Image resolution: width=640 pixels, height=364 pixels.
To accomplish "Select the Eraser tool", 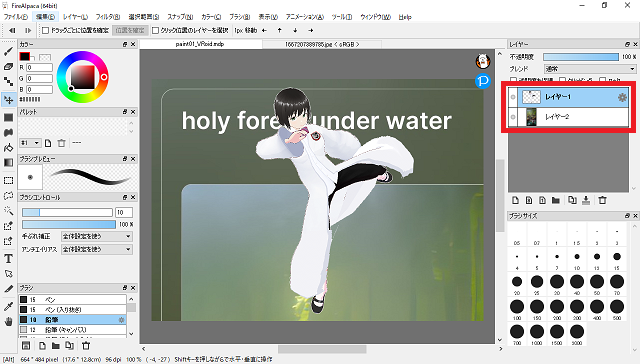I will click(x=8, y=67).
